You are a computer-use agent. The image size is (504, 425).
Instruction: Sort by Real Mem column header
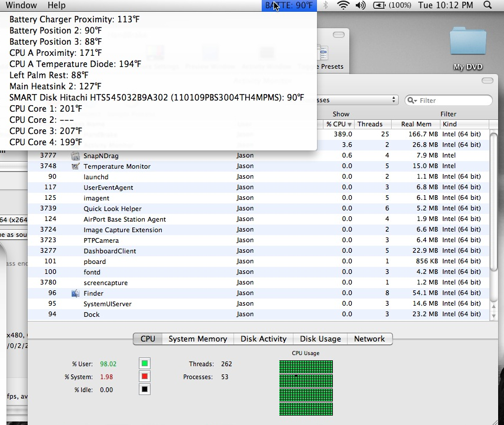416,124
